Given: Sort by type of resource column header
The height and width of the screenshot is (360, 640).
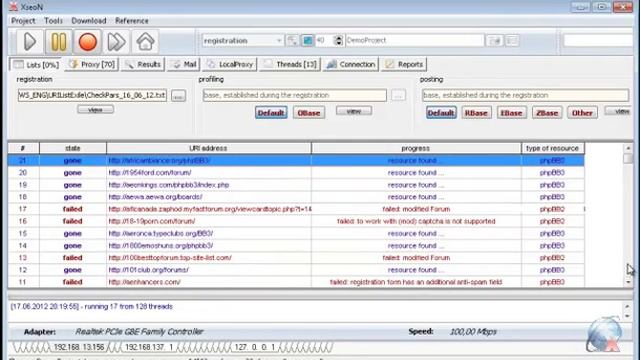Looking at the screenshot, I should coord(553,148).
